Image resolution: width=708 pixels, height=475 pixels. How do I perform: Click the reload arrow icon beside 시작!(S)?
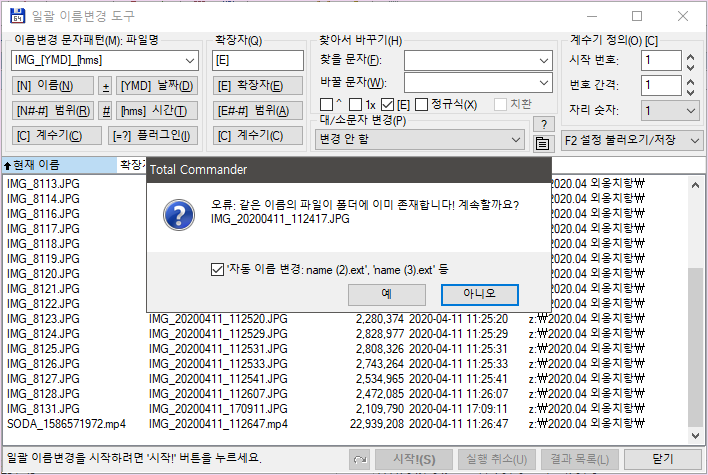pos(360,460)
